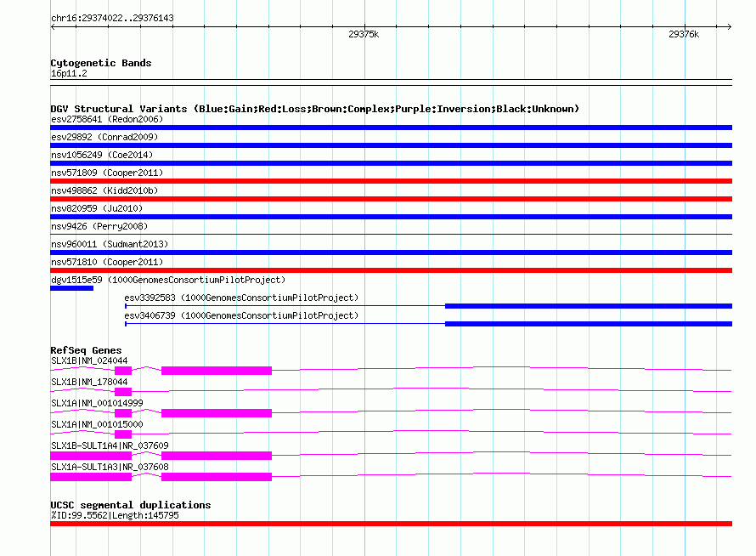Click the large exon of SLX1B|NM_024044
The image size is (756, 556).
[x=217, y=371]
